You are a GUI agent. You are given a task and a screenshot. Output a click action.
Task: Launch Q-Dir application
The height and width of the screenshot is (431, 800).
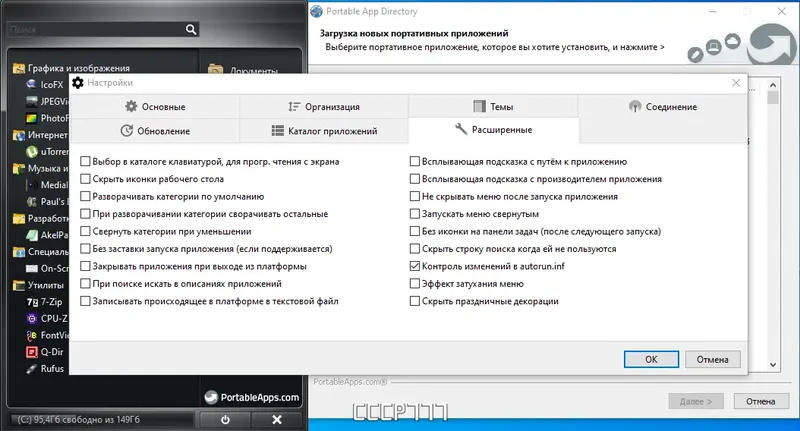[45, 351]
